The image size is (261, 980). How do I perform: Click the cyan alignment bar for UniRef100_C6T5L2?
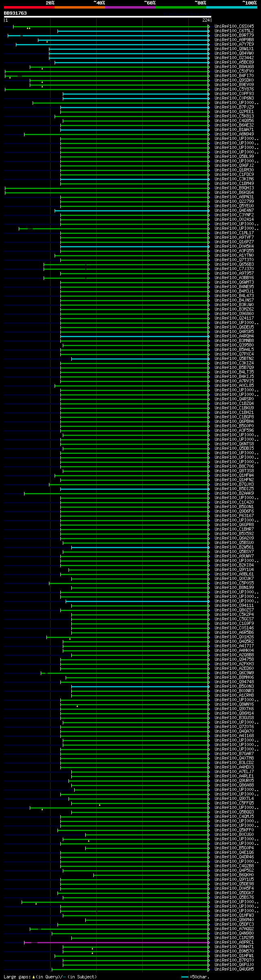pyautogui.click(x=134, y=31)
